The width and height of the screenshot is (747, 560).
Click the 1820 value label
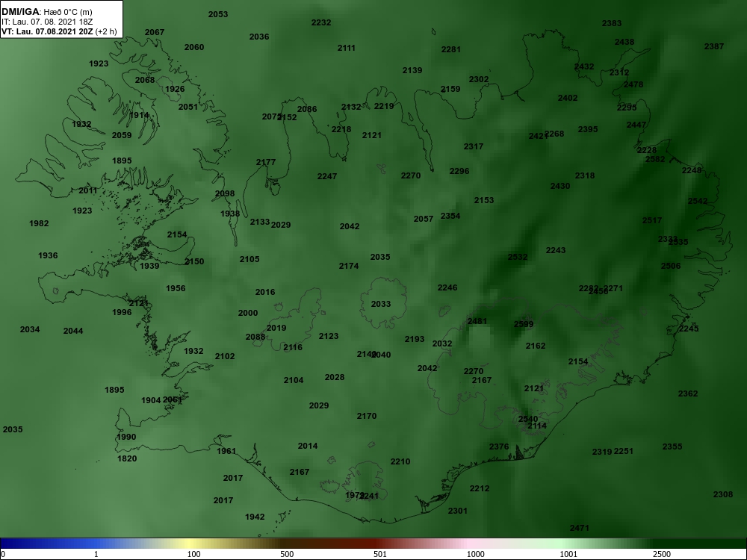coord(127,458)
